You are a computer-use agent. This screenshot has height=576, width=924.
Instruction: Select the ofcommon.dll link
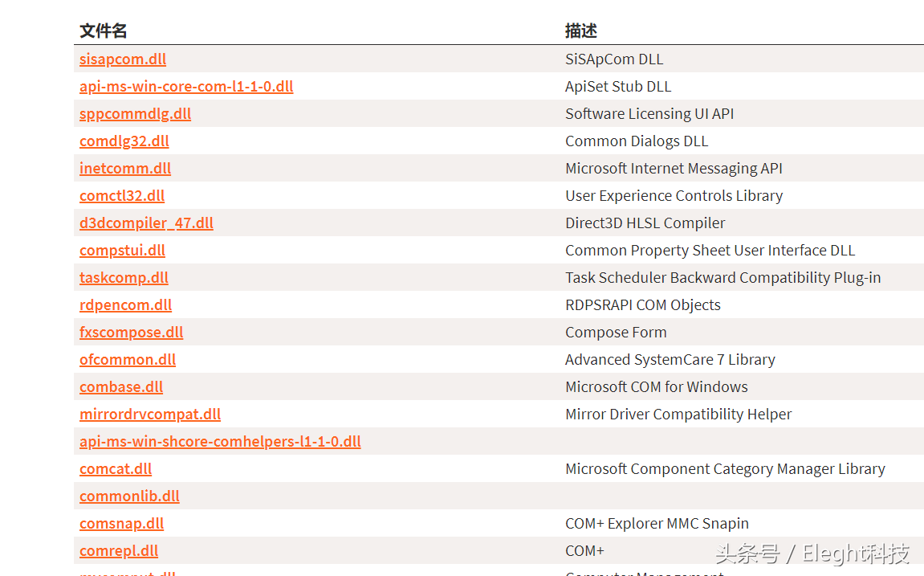click(128, 360)
